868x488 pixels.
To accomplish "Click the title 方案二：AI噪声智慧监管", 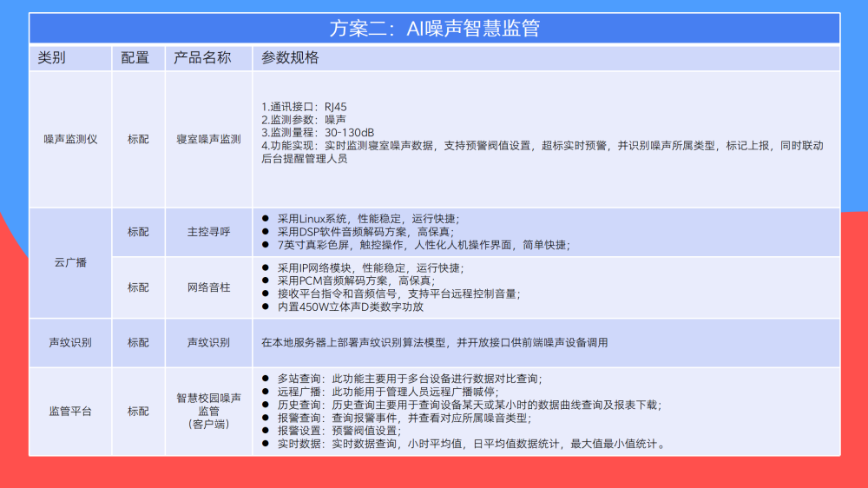I will [x=435, y=29].
